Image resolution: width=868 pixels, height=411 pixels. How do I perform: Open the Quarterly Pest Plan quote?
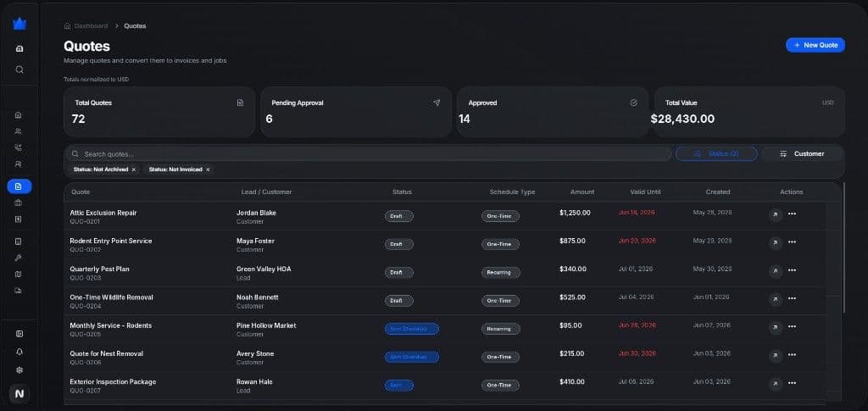click(99, 269)
